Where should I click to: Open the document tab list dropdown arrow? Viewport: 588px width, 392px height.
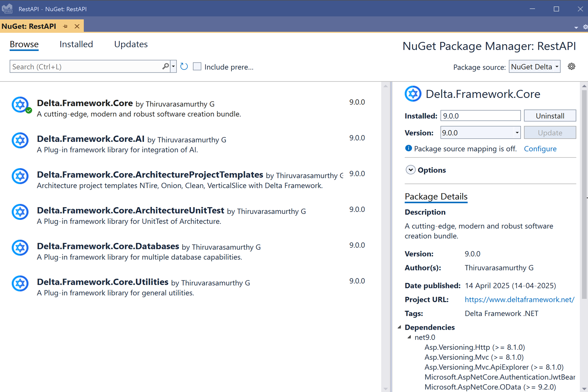[576, 28]
